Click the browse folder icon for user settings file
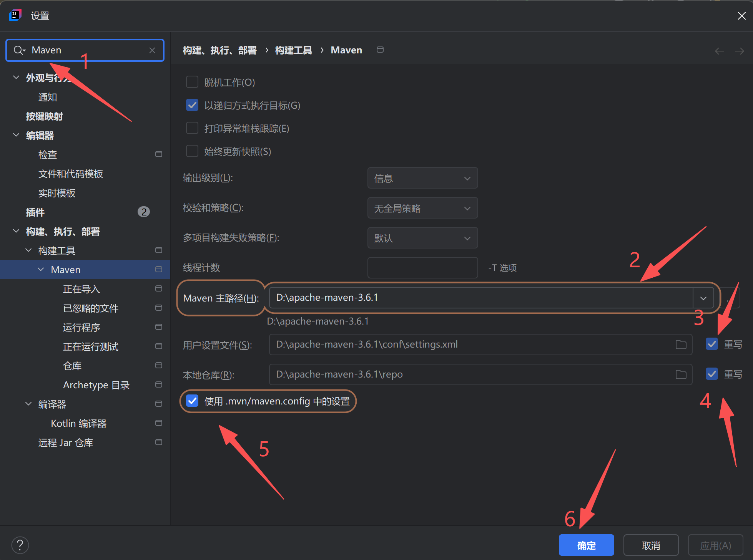Image resolution: width=753 pixels, height=560 pixels. (681, 345)
